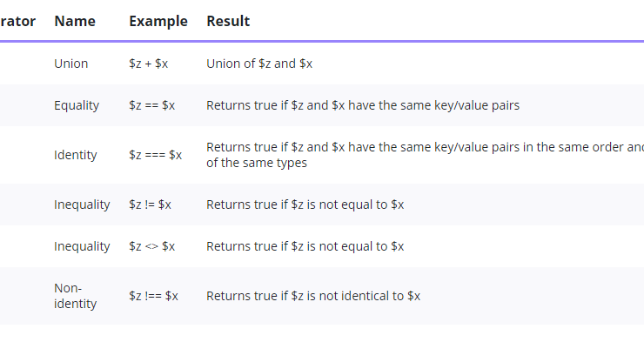The image size is (644, 342).
Task: Select the Union name cell
Action: 71,64
